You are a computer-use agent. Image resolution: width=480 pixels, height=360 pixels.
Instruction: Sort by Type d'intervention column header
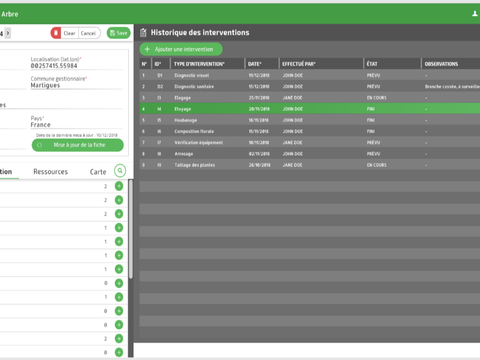tap(208, 64)
